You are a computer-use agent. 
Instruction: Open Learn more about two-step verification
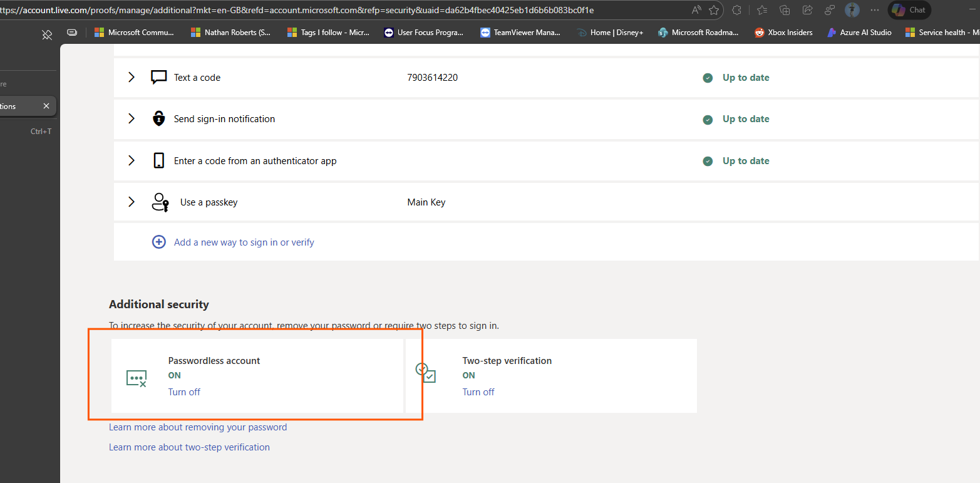click(x=189, y=447)
